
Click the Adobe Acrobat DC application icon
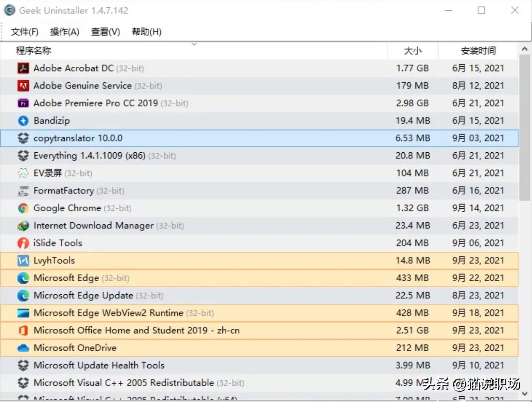point(23,68)
